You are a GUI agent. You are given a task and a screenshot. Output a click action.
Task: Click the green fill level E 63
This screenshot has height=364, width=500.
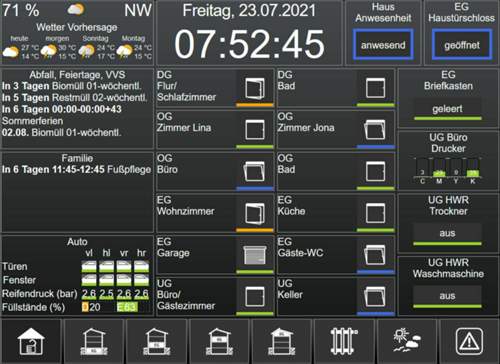click(127, 307)
